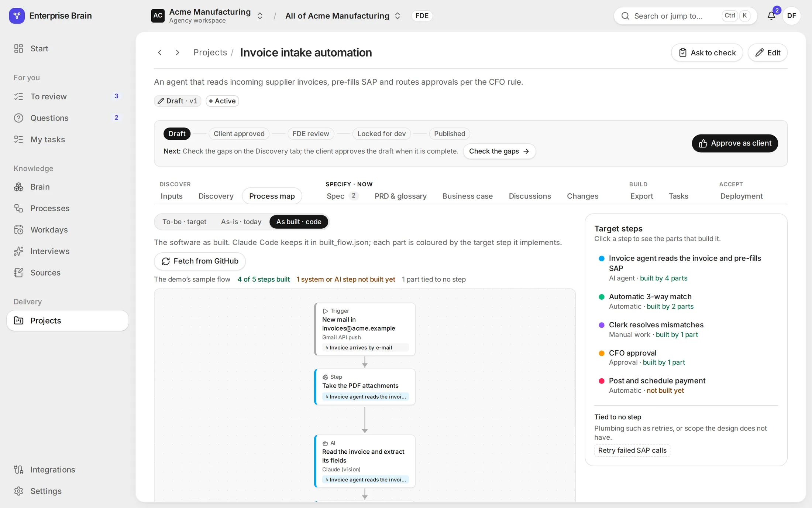This screenshot has height=508, width=812.
Task: Click Approve as client button
Action: click(734, 143)
